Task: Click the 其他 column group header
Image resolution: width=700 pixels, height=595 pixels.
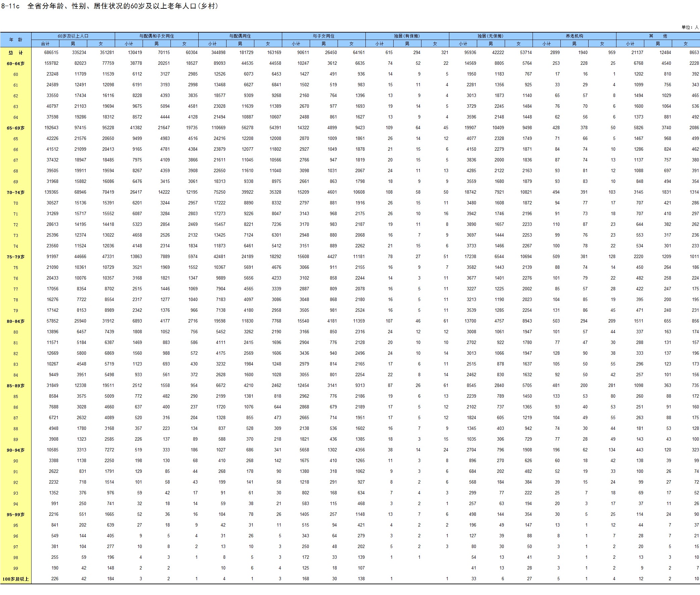Action: (658, 36)
